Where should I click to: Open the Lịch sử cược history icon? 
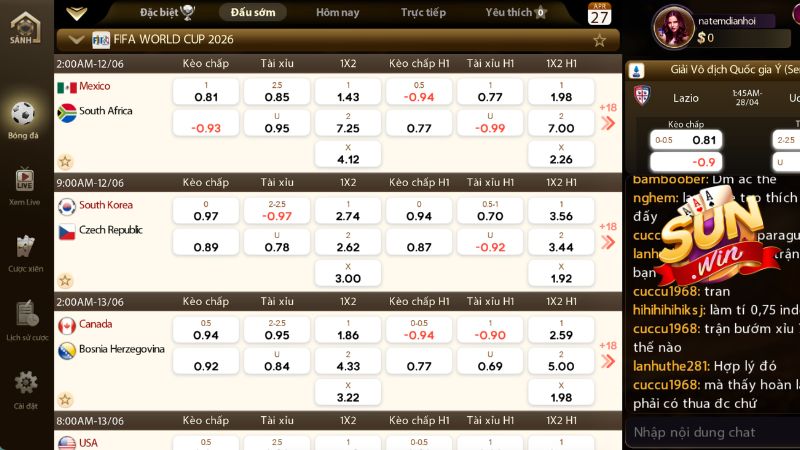tap(26, 313)
